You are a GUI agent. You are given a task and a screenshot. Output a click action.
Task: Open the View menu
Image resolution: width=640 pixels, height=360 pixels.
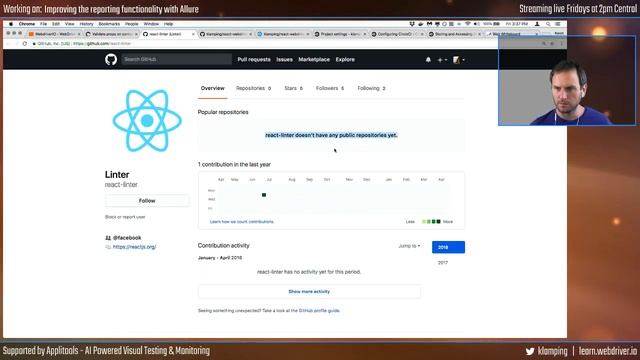coord(70,24)
